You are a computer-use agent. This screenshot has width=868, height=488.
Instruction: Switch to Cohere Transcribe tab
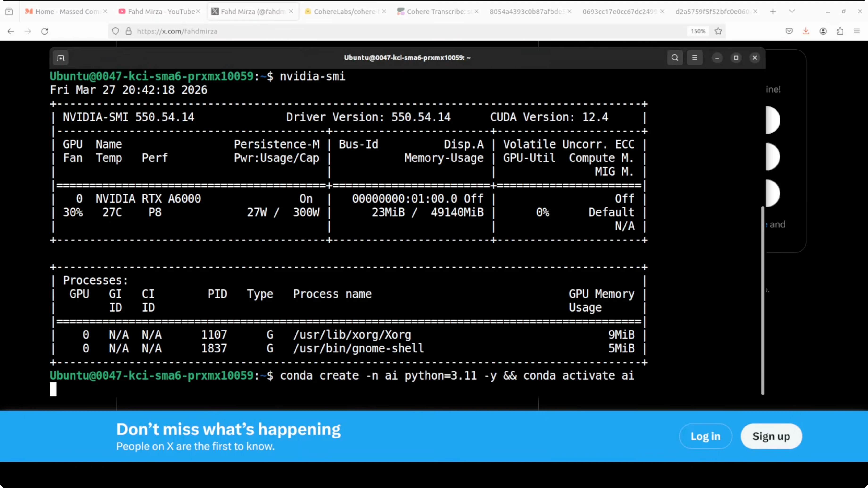[x=435, y=12]
